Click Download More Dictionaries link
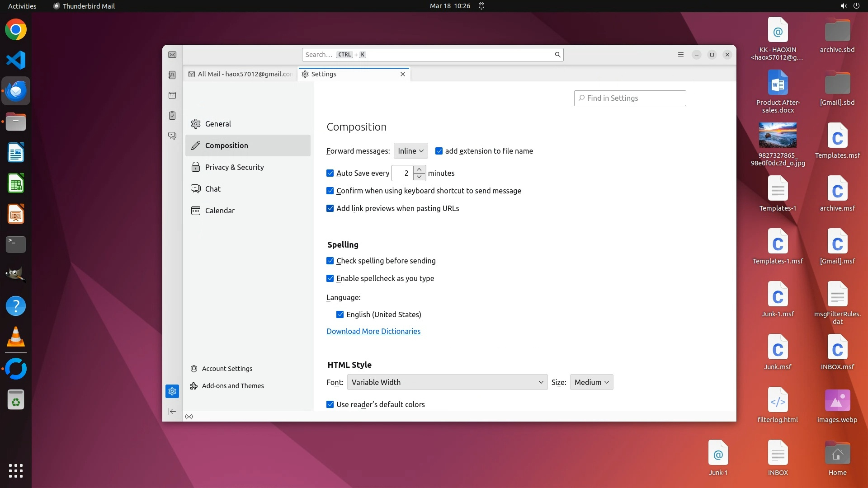The height and width of the screenshot is (488, 868). (x=373, y=331)
